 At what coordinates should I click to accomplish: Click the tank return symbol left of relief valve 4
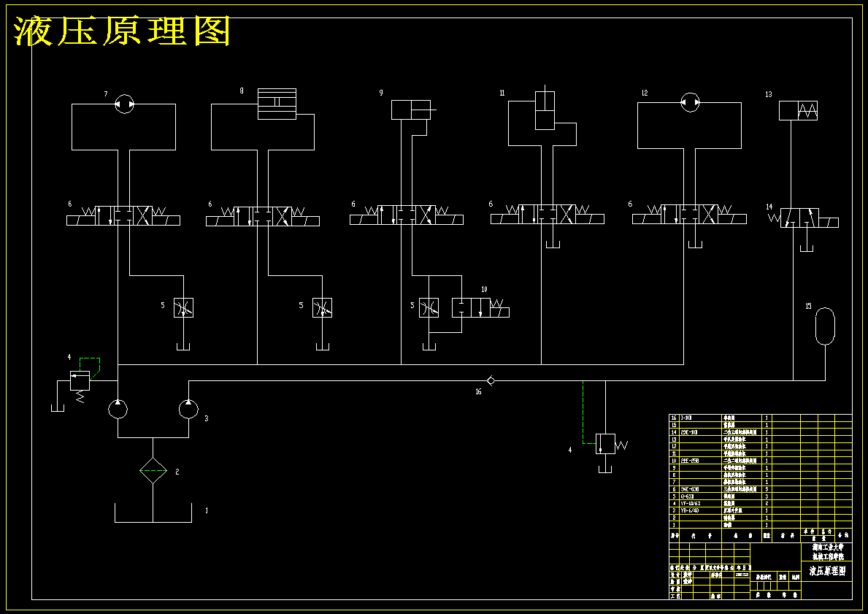tap(57, 408)
